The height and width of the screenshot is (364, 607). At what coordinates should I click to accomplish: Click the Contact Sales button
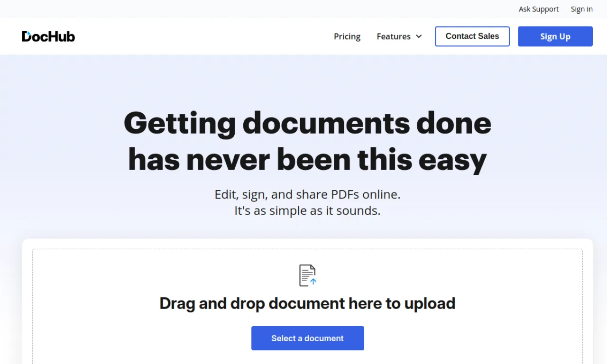tap(472, 36)
